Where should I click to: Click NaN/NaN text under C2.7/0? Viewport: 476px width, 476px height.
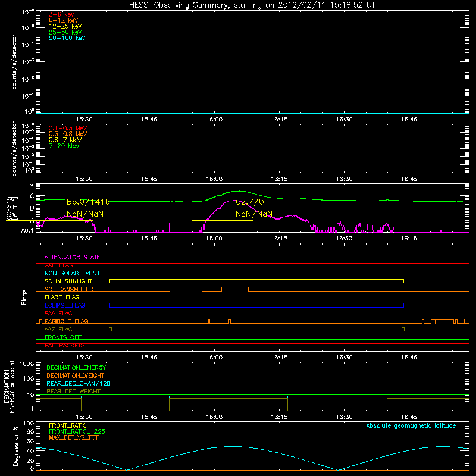[x=254, y=214]
